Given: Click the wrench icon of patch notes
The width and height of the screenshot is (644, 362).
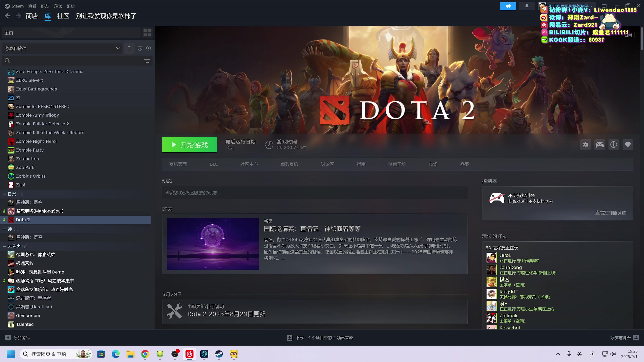Looking at the screenshot, I should pos(174,311).
